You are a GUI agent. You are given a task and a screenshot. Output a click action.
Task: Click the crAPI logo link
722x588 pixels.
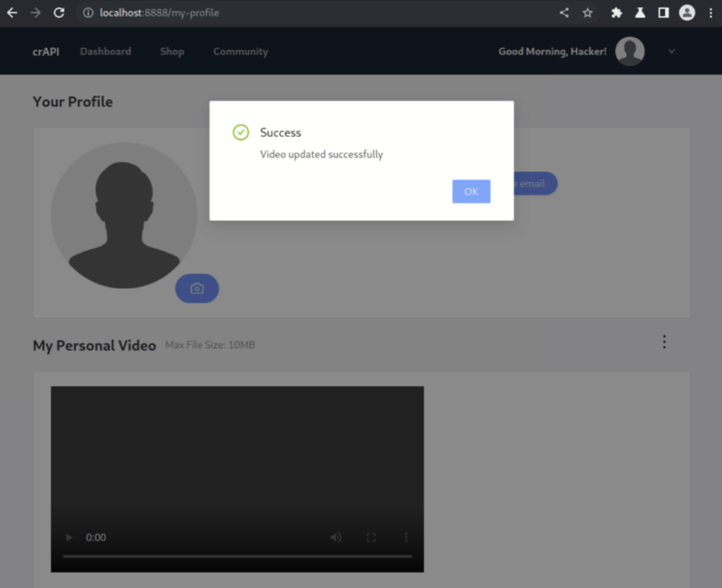click(x=46, y=51)
